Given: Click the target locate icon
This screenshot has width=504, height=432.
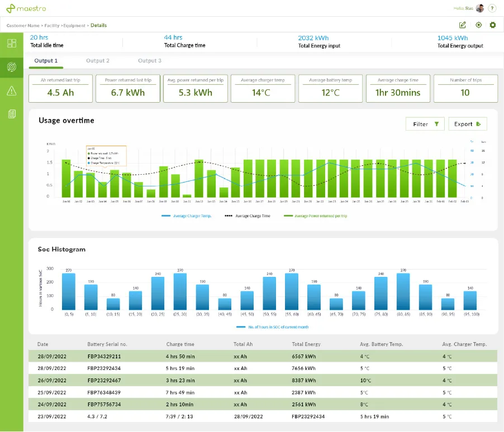Looking at the screenshot, I should [478, 25].
